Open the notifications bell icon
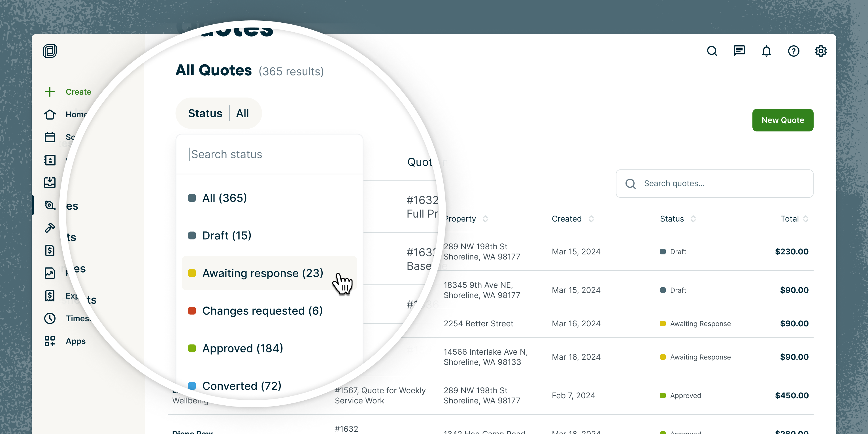Viewport: 868px width, 434px height. click(x=766, y=51)
